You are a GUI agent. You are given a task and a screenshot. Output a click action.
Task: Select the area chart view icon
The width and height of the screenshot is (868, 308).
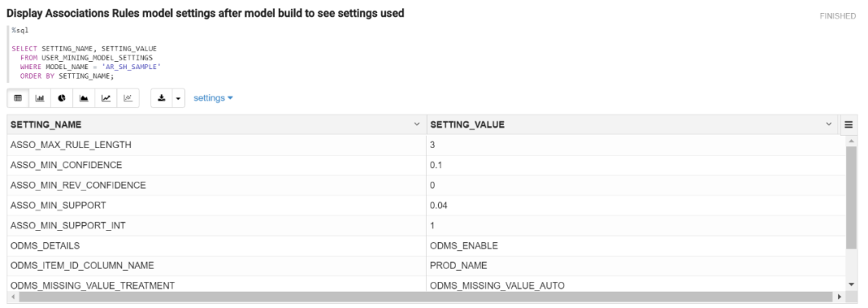tap(84, 98)
